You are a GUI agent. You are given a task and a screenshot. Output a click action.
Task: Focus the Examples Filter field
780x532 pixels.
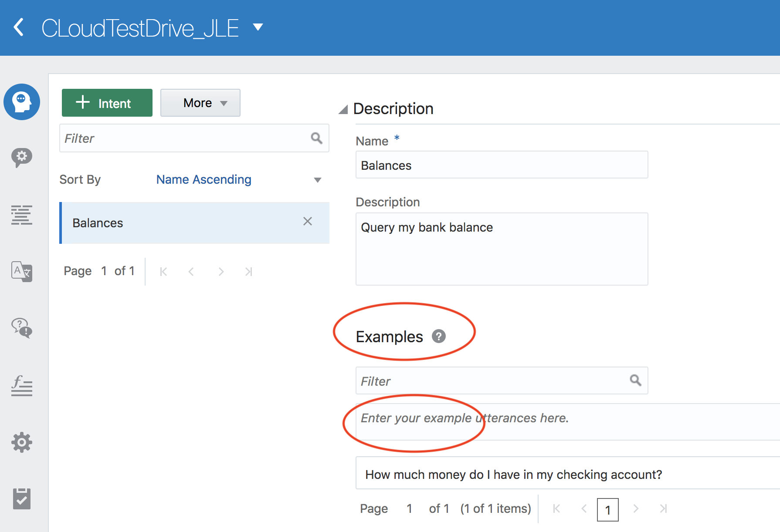[x=502, y=380]
